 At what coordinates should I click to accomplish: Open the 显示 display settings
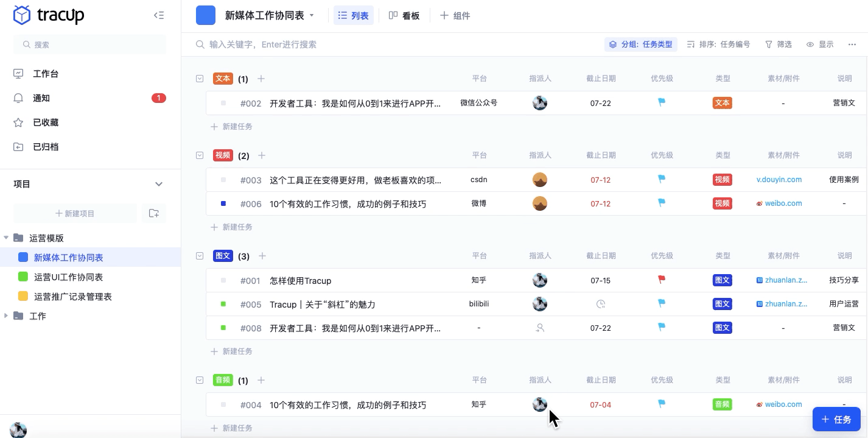820,44
